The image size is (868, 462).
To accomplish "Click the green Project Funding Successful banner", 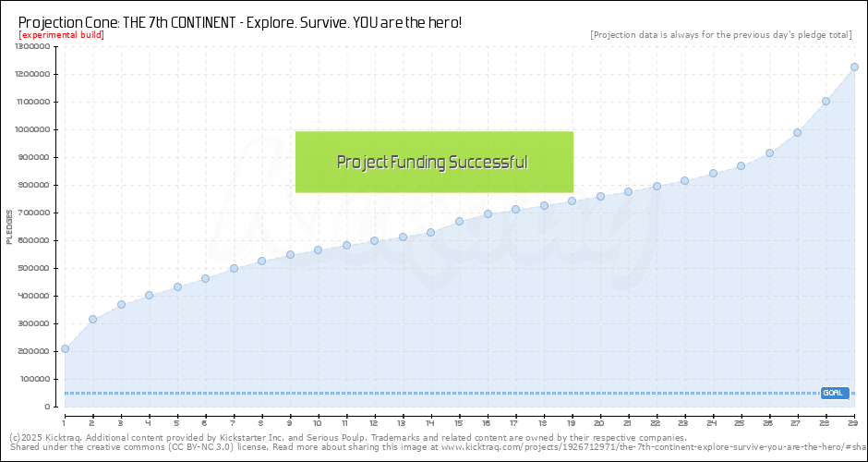I will [434, 162].
